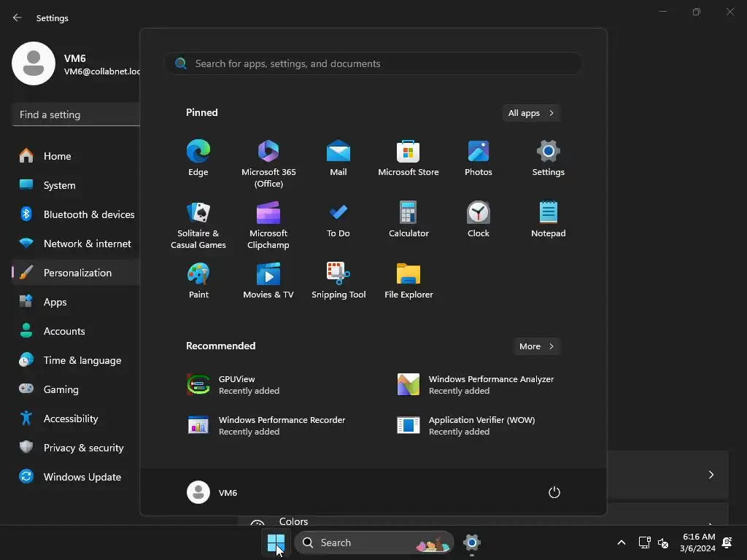
Task: Open the Clock app
Action: (479, 219)
